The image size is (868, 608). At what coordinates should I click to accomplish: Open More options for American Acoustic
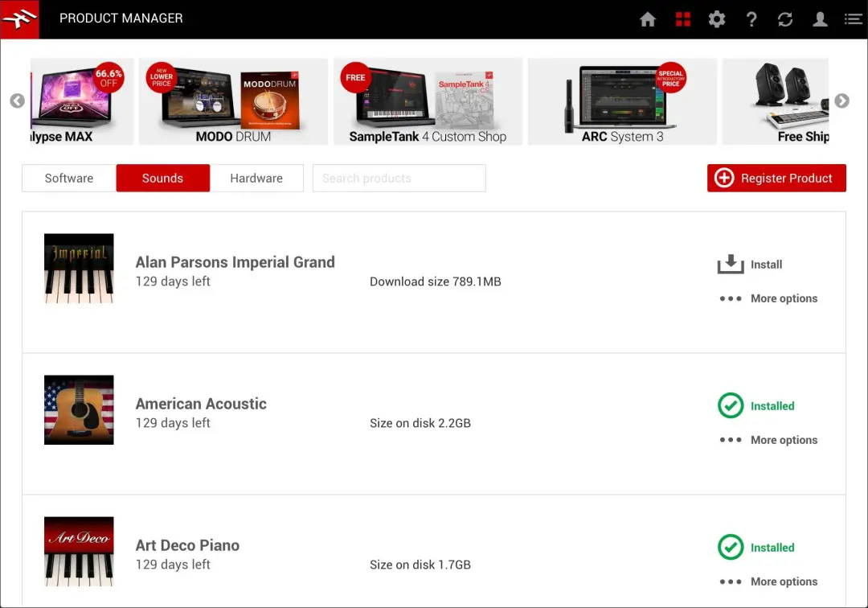[x=768, y=440]
